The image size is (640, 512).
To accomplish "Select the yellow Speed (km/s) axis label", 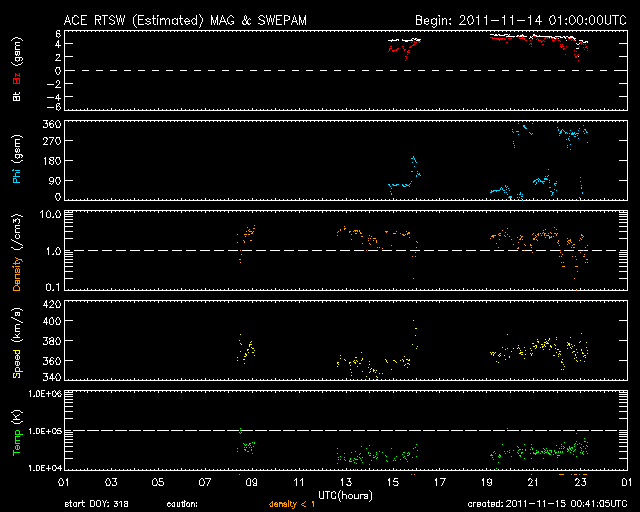I will pyautogui.click(x=17, y=343).
